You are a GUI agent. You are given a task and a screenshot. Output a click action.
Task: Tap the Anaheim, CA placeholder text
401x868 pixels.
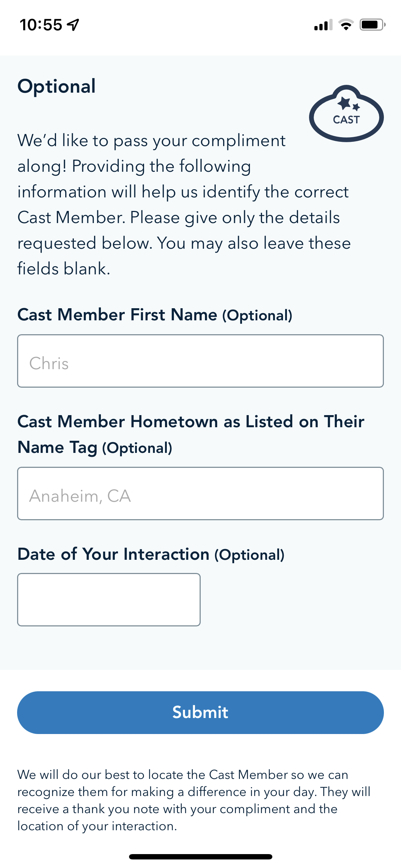[80, 496]
